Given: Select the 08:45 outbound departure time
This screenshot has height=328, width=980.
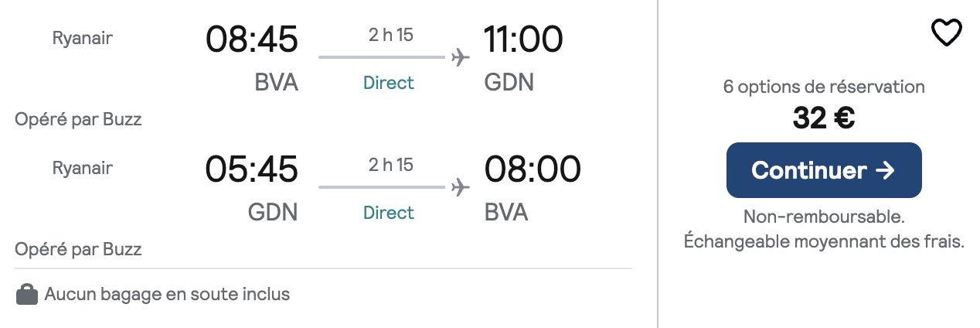Looking at the screenshot, I should click(x=251, y=40).
